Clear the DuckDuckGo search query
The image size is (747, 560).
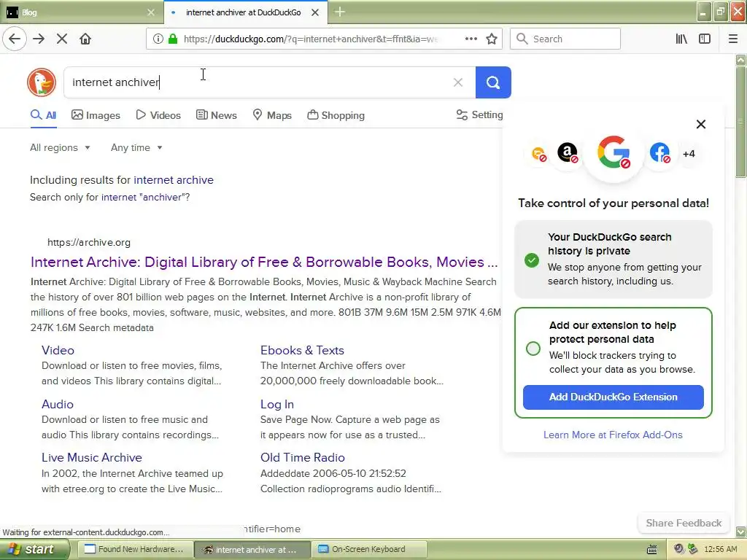click(x=458, y=82)
